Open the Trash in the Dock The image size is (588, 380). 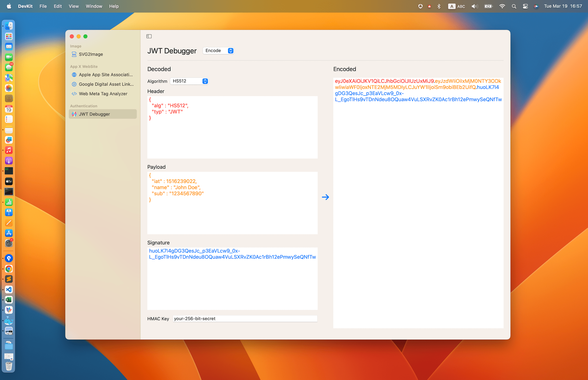9,366
